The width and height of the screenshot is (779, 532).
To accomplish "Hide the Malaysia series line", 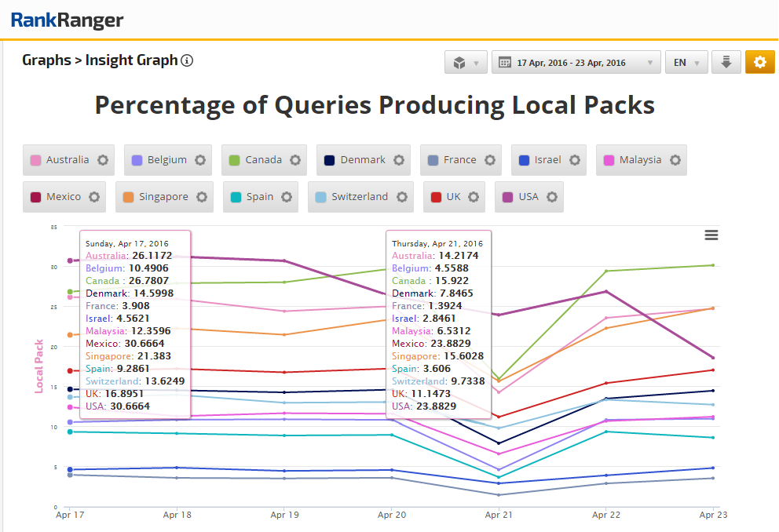I will [639, 160].
